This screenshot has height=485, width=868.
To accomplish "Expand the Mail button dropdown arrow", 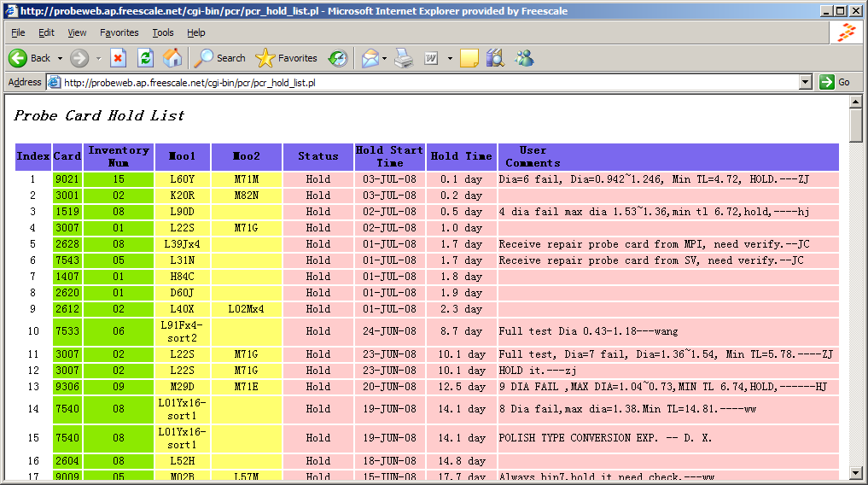I will (385, 58).
